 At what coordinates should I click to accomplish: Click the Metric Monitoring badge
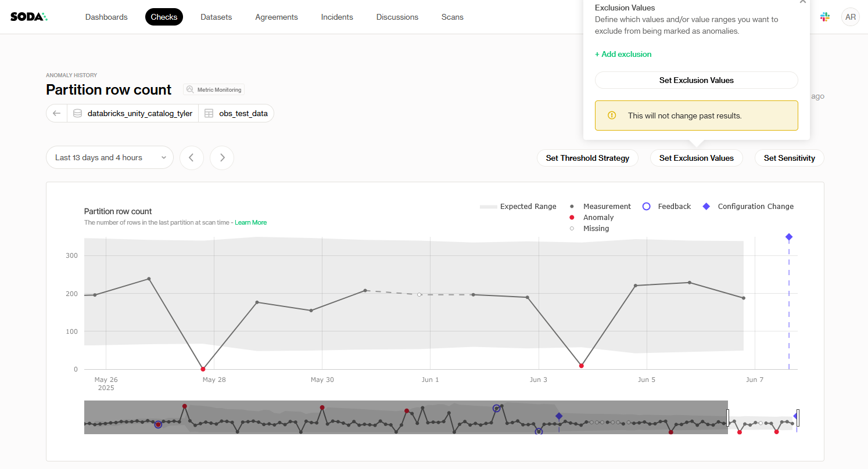click(214, 90)
